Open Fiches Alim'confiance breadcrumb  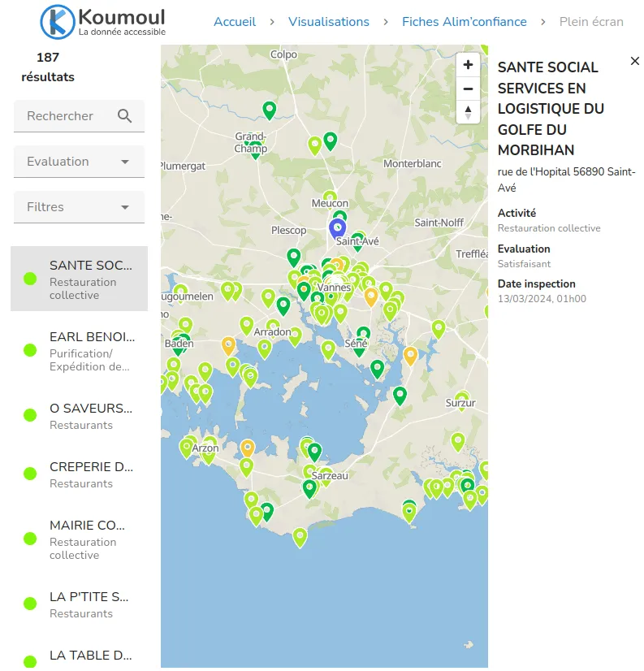tap(465, 22)
